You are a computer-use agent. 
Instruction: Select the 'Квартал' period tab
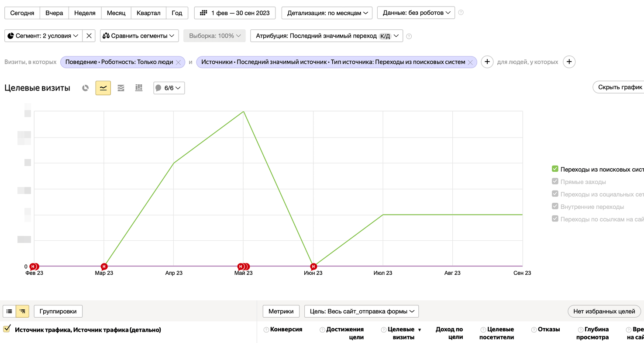(148, 13)
